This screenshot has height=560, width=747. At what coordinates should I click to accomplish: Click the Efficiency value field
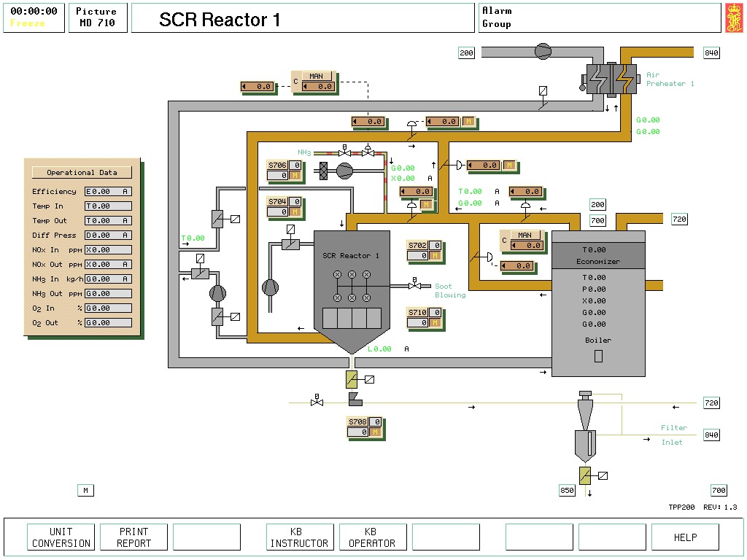pos(108,192)
